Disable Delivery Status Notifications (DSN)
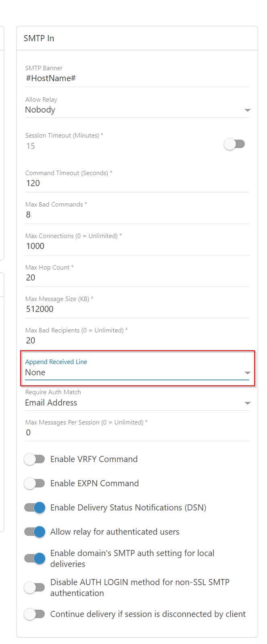 pyautogui.click(x=35, y=508)
